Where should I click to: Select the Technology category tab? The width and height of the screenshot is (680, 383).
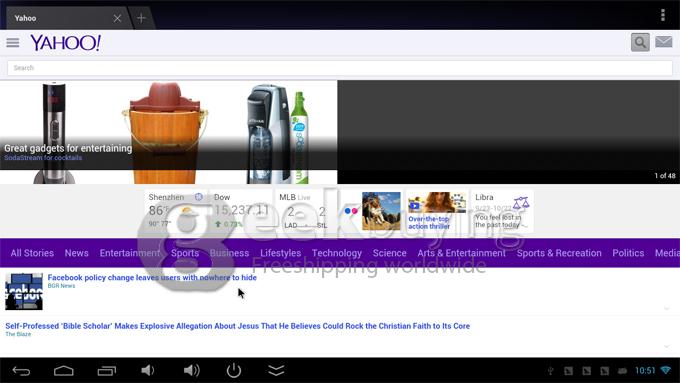[x=337, y=253]
